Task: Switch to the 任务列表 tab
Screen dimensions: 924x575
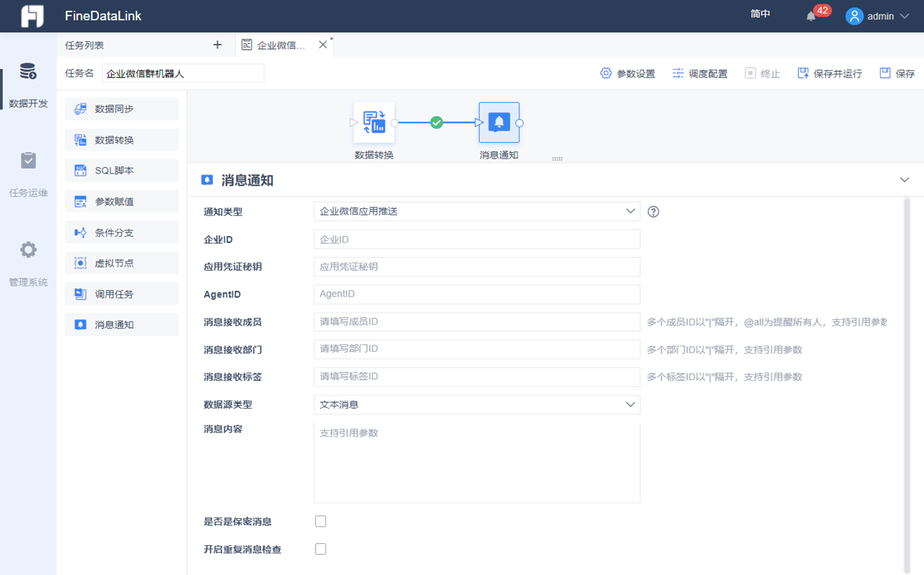Action: (85, 45)
